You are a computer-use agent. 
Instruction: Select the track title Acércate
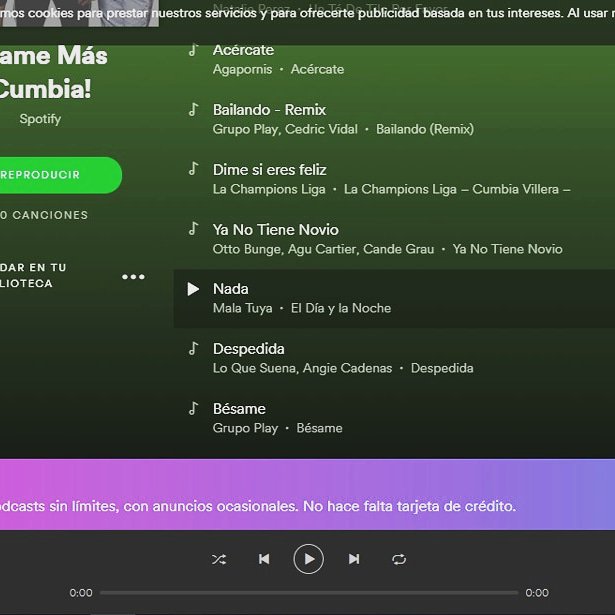[x=243, y=50]
